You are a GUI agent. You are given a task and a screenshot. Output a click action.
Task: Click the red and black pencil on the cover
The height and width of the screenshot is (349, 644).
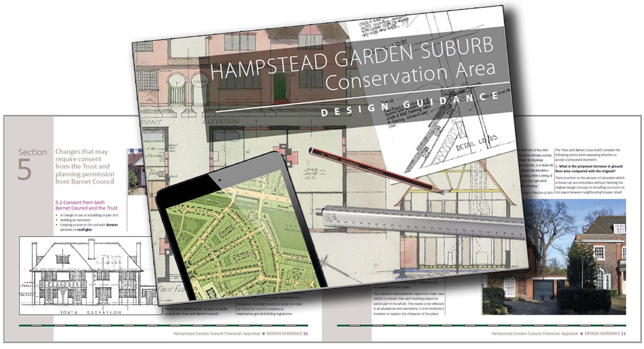[376, 169]
